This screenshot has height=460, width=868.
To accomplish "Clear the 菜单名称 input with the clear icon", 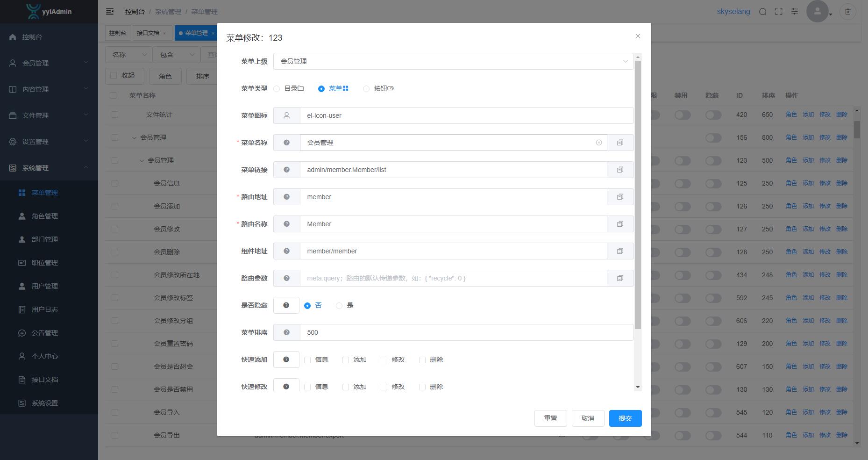I will tap(598, 143).
